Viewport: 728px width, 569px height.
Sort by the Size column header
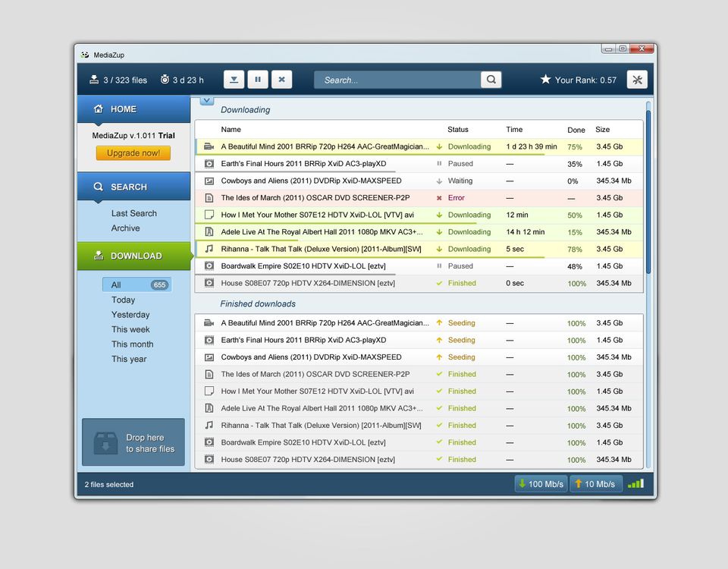(603, 130)
